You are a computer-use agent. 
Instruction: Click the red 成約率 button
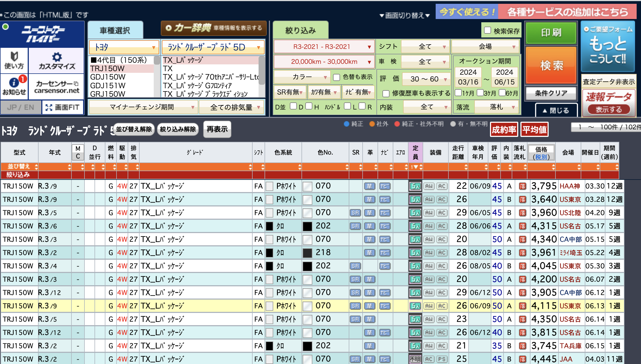(x=504, y=130)
